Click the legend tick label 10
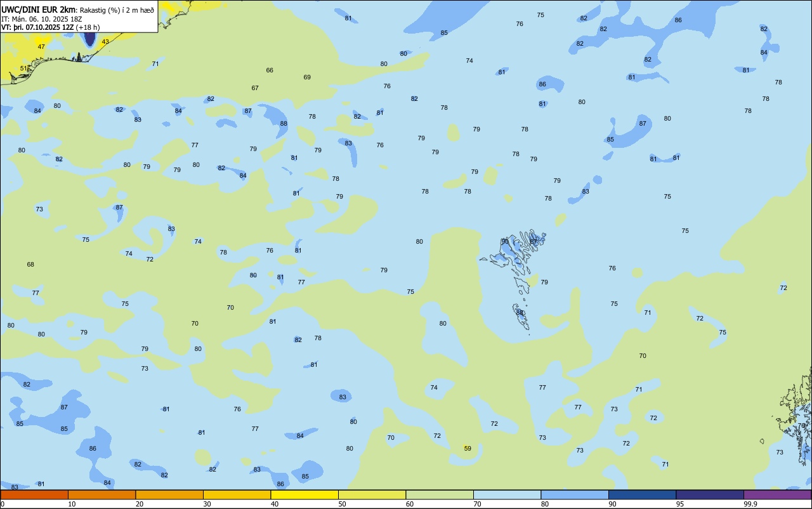The width and height of the screenshot is (812, 509). click(x=72, y=504)
